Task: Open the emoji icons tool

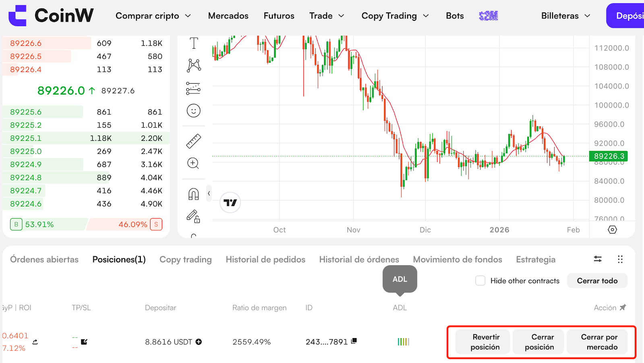Action: [194, 111]
